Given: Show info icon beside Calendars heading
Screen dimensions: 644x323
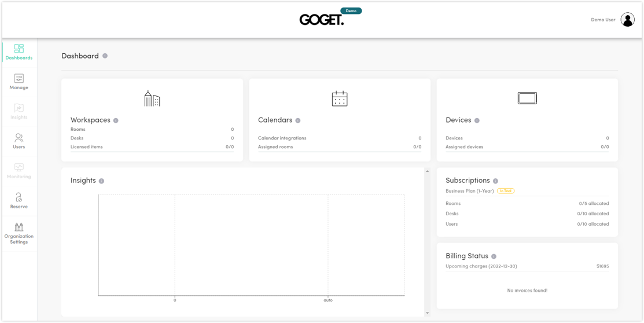Looking at the screenshot, I should tap(298, 120).
